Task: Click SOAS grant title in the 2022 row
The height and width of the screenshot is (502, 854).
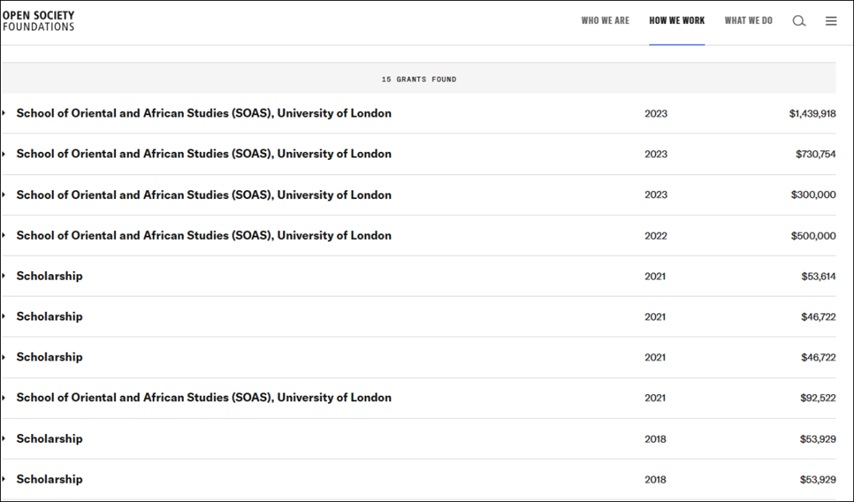Action: click(x=204, y=236)
